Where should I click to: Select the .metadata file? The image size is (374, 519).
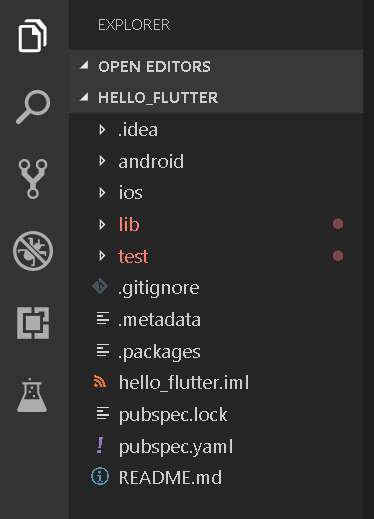216,319
